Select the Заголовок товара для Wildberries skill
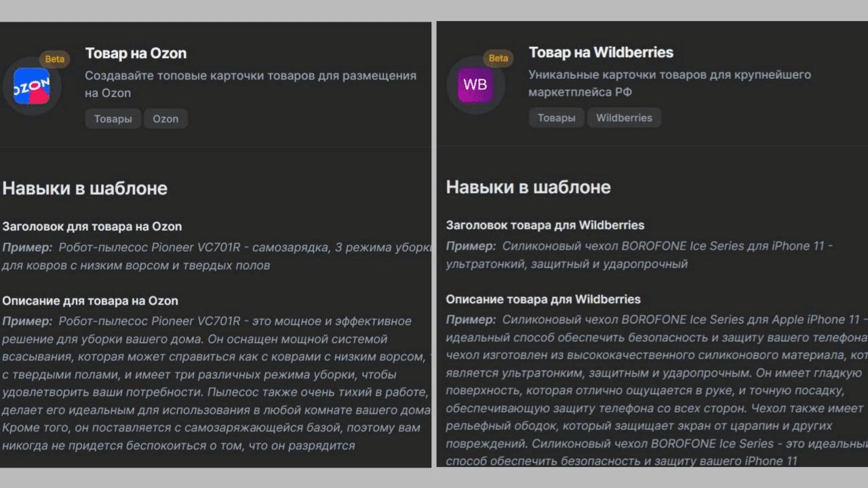 [545, 225]
